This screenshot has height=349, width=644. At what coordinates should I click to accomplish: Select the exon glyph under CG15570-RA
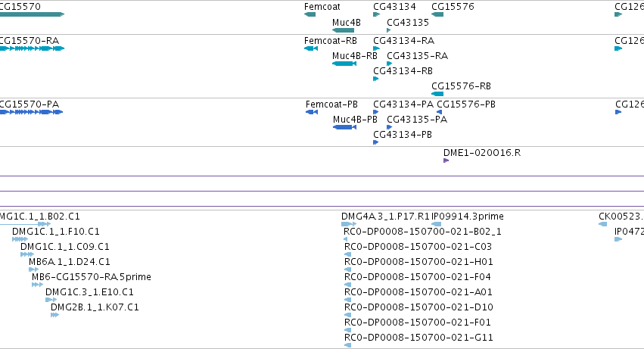(32, 48)
